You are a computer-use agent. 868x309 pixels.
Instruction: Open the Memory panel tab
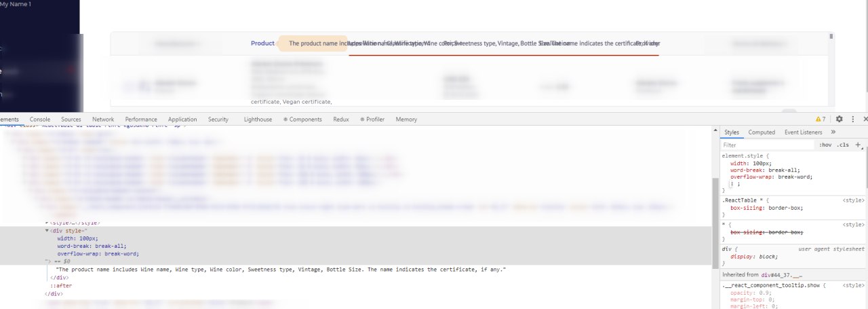point(406,120)
